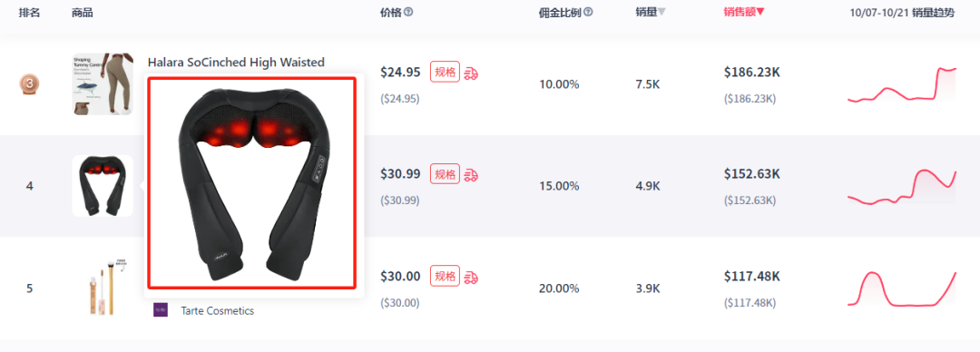
Task: Click the rank 3 bronze medal badge
Action: tap(29, 83)
